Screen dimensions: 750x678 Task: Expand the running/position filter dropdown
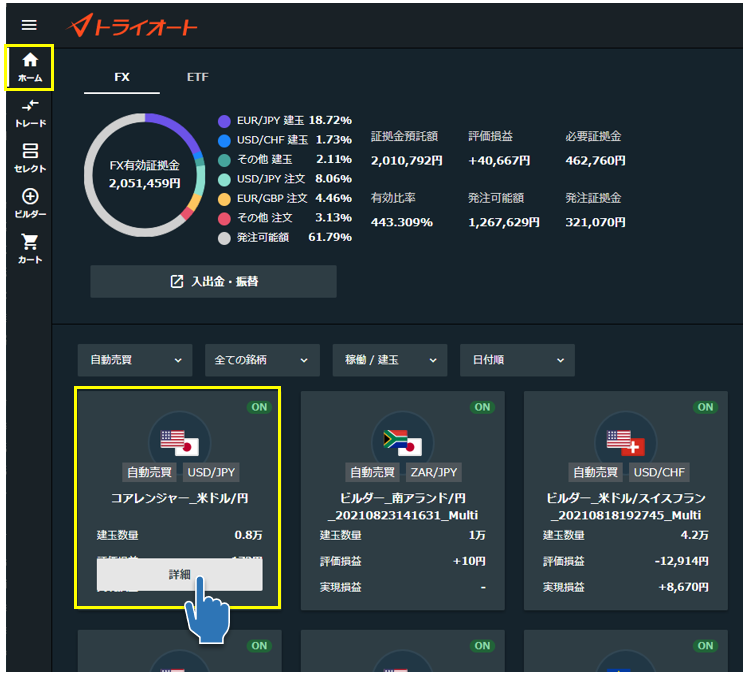click(390, 360)
